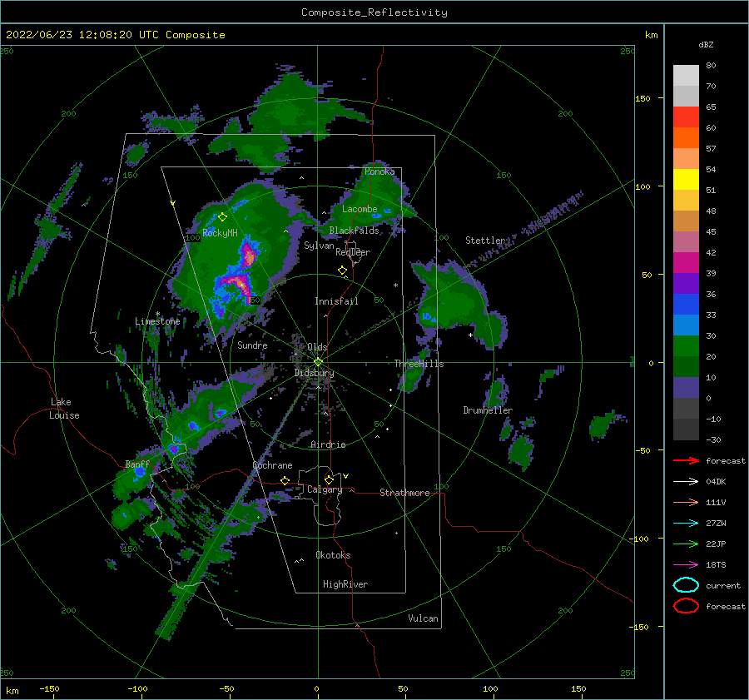The width and height of the screenshot is (749, 700).
Task: Click the RockyMH label on map
Action: click(x=220, y=233)
